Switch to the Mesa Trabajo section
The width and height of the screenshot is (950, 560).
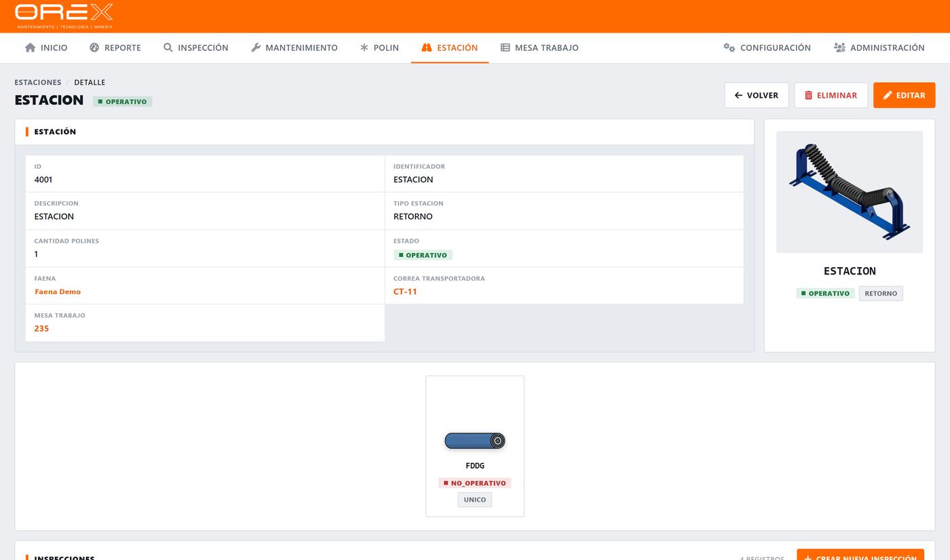(539, 47)
